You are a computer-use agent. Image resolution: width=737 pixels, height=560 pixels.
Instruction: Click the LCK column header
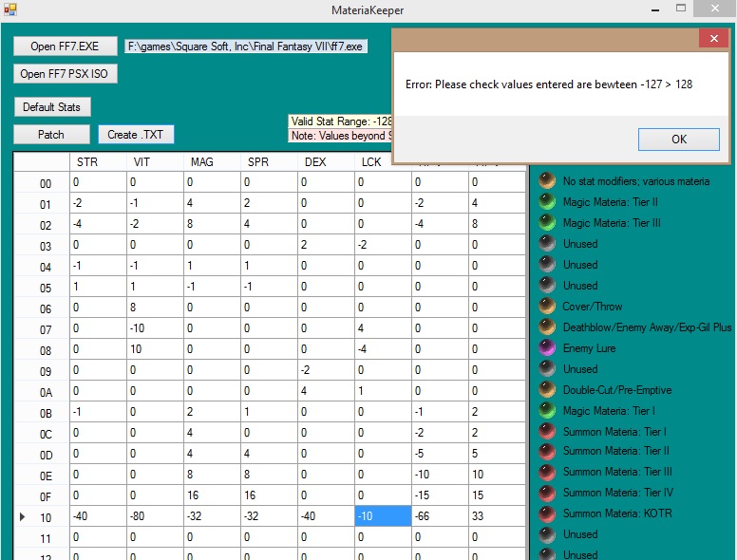click(373, 161)
